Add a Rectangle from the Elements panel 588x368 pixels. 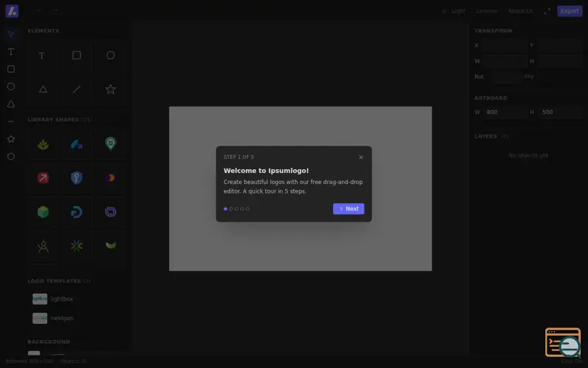[76, 56]
